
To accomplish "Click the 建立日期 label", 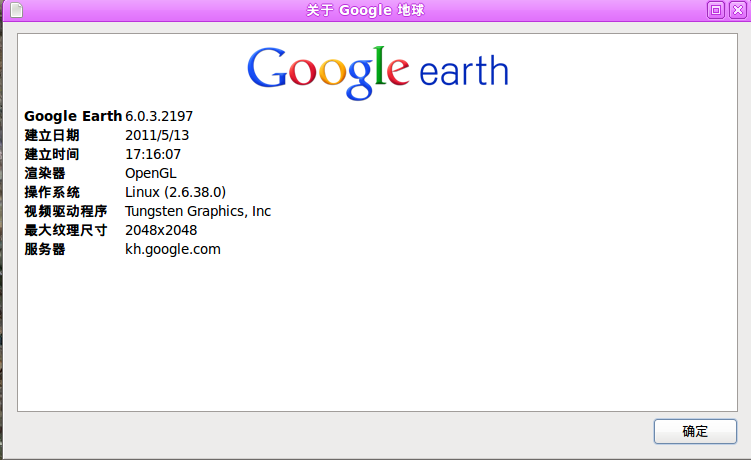I will pyautogui.click(x=52, y=135).
